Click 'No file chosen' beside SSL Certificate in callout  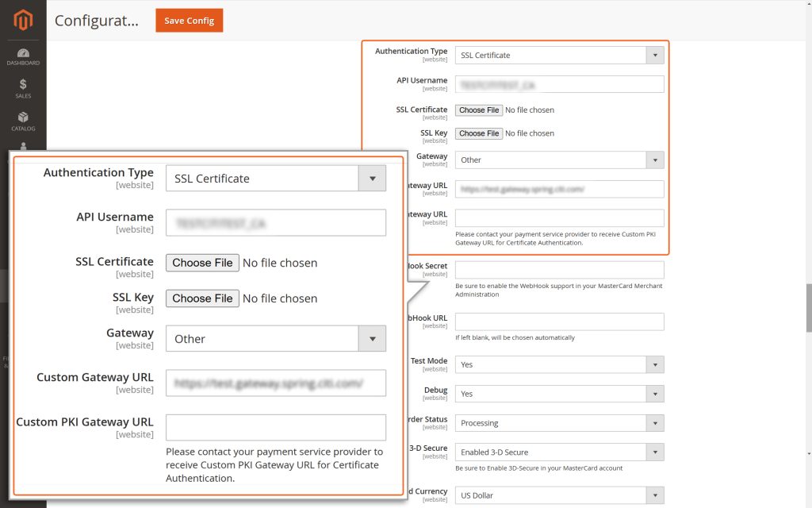(x=280, y=263)
